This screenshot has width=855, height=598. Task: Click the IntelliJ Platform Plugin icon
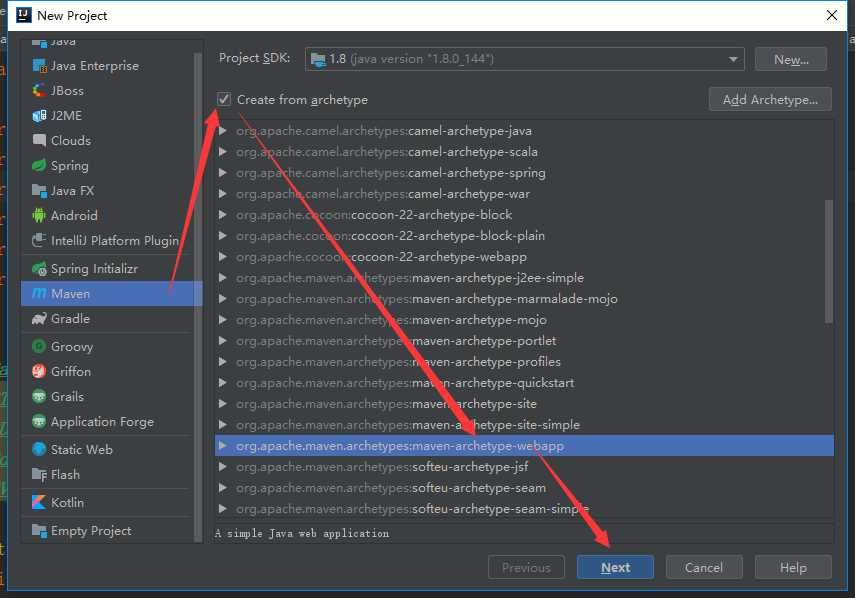[39, 240]
